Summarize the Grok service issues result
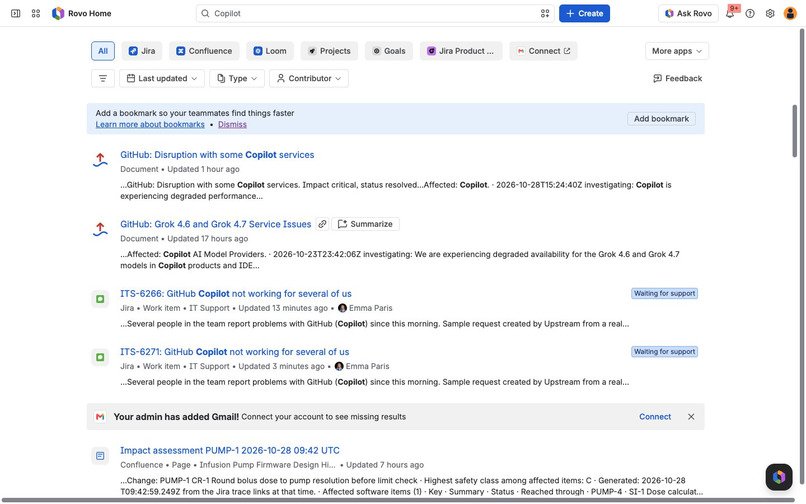The width and height of the screenshot is (806, 504). (365, 224)
